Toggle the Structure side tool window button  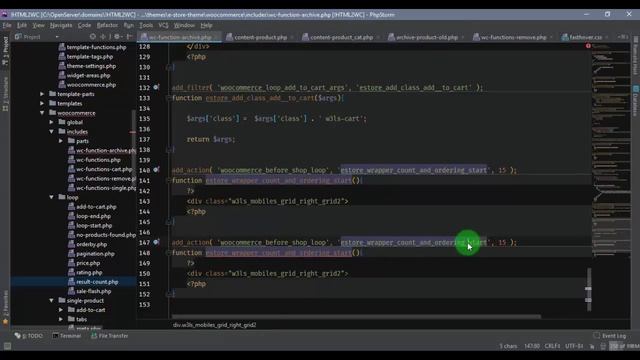click(x=5, y=94)
